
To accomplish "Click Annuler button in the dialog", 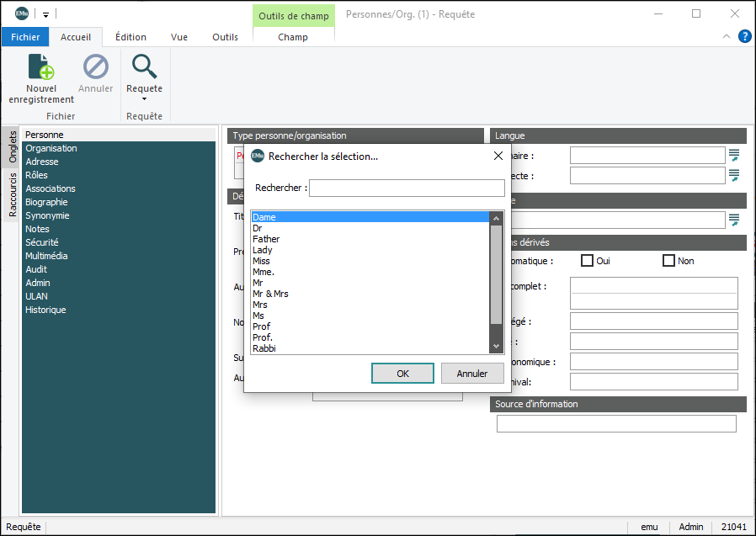I will tap(471, 374).
